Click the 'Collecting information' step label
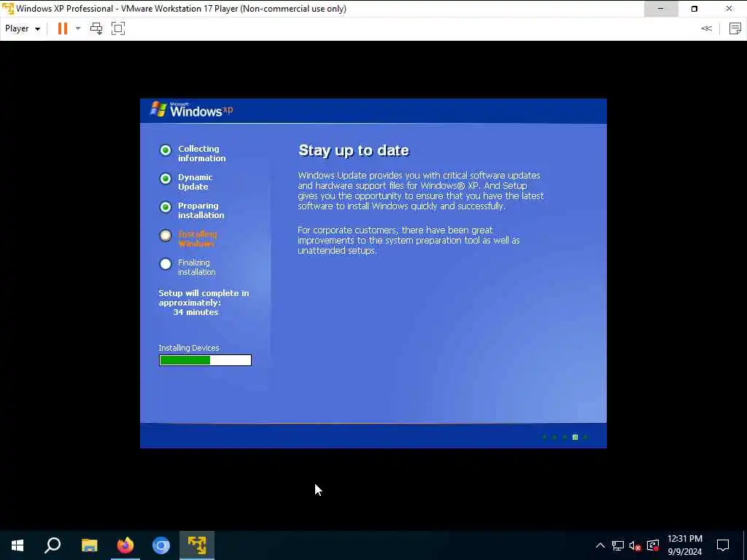This screenshot has height=560, width=747. click(202, 153)
